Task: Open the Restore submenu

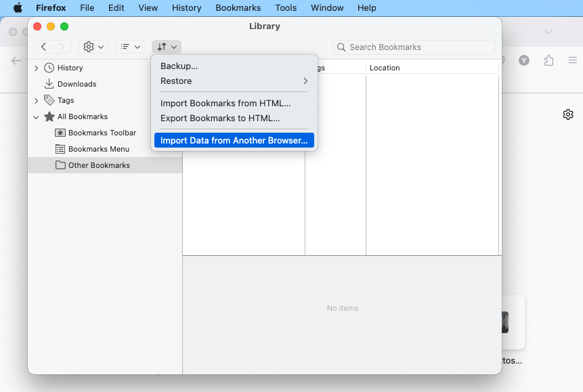Action: coord(234,81)
